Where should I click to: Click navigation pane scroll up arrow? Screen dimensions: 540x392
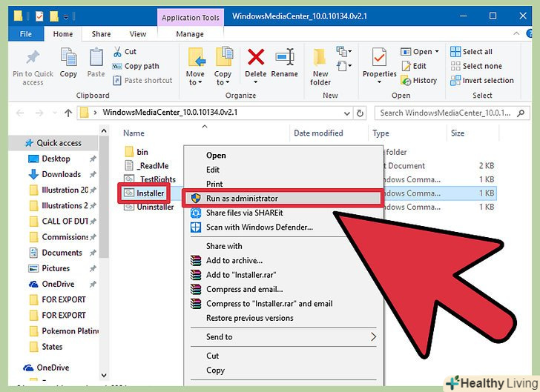[104, 131]
